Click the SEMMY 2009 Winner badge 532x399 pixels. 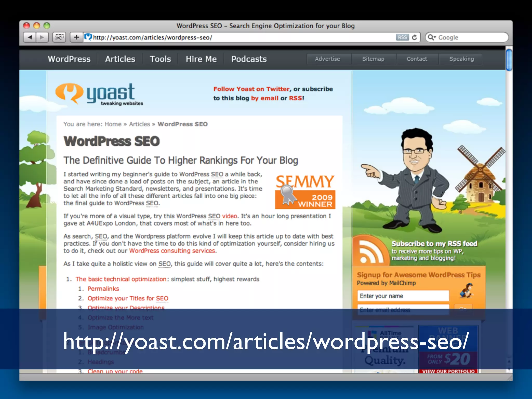(x=305, y=192)
